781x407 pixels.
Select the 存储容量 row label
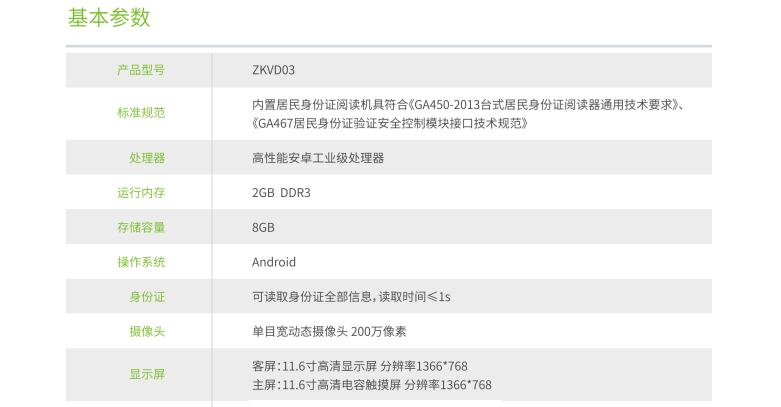pos(141,227)
